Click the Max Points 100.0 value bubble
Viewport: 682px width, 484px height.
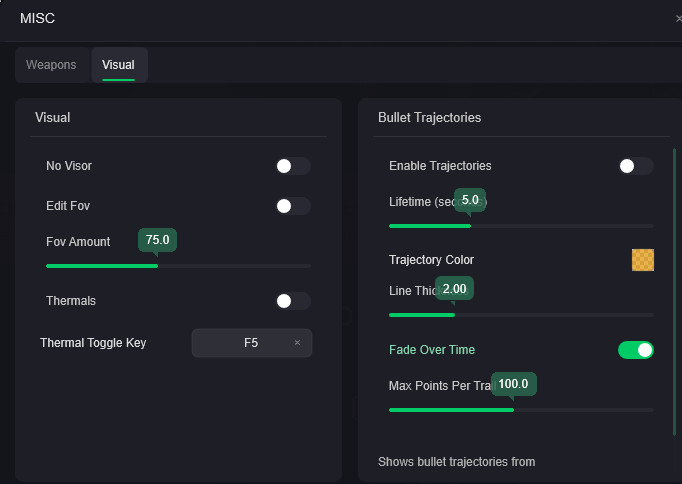click(513, 384)
